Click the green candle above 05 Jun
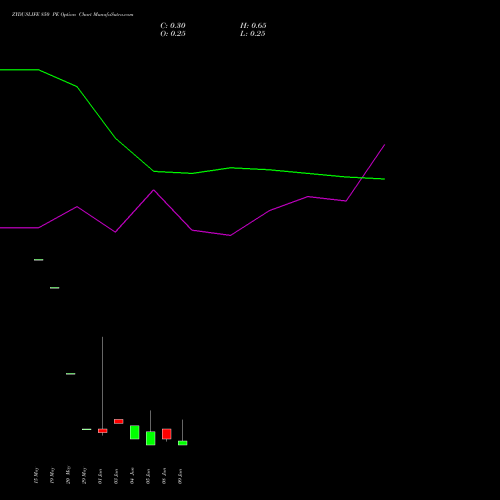500x500 pixels. coord(151,438)
